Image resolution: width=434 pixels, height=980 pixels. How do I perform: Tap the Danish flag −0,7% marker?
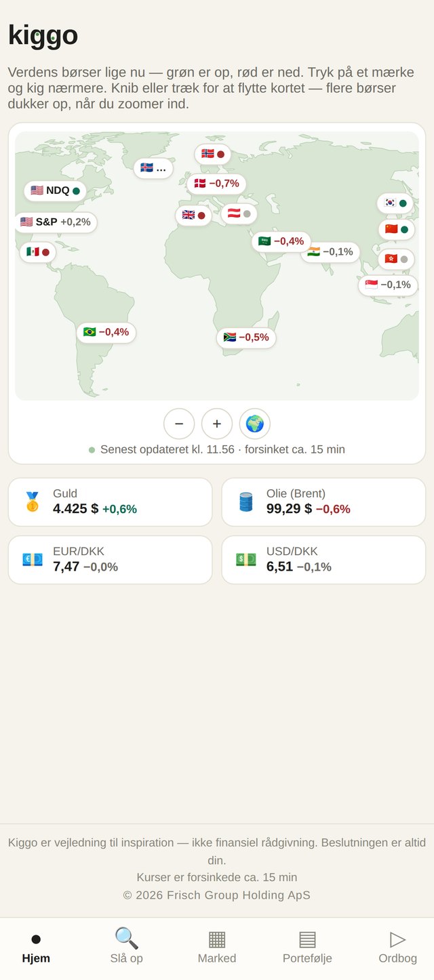click(x=216, y=184)
